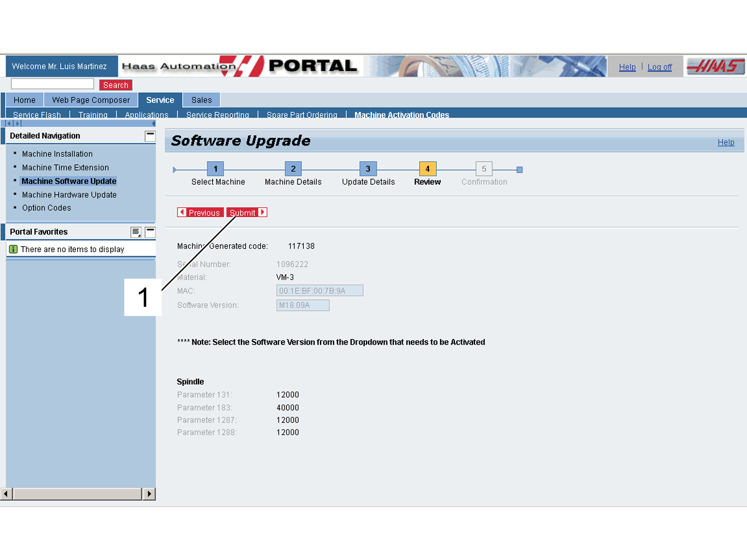Open Training submenu item
The height and width of the screenshot is (560, 747).
point(93,114)
